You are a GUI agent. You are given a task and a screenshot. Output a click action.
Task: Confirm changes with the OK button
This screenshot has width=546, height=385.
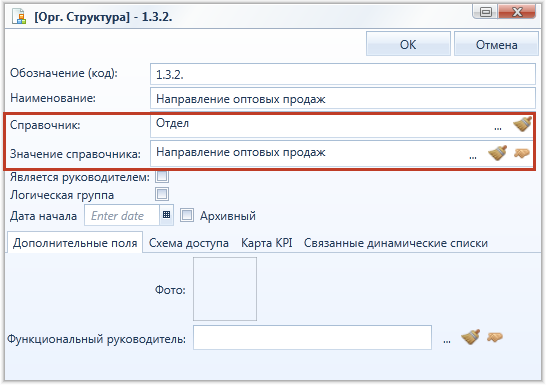tap(408, 44)
